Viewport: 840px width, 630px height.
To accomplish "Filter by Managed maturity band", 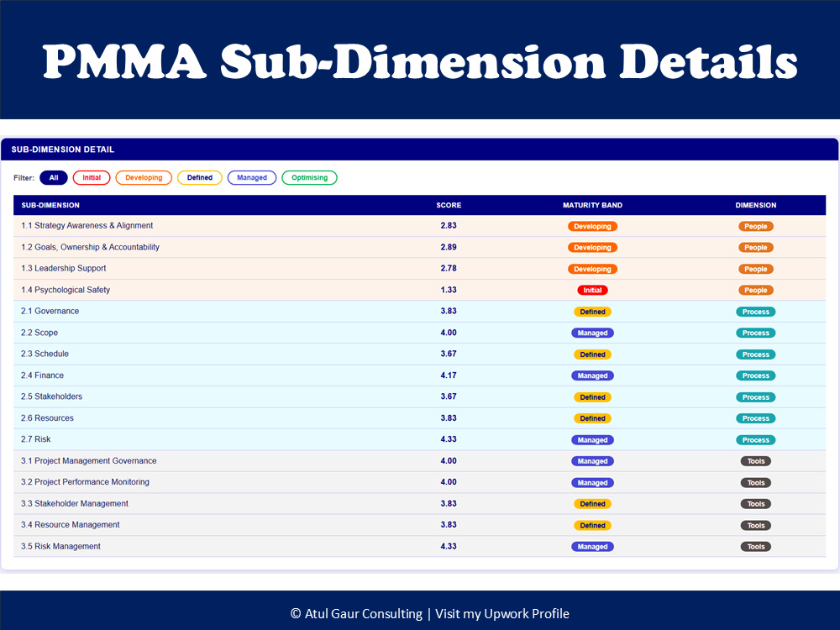I will pyautogui.click(x=252, y=177).
